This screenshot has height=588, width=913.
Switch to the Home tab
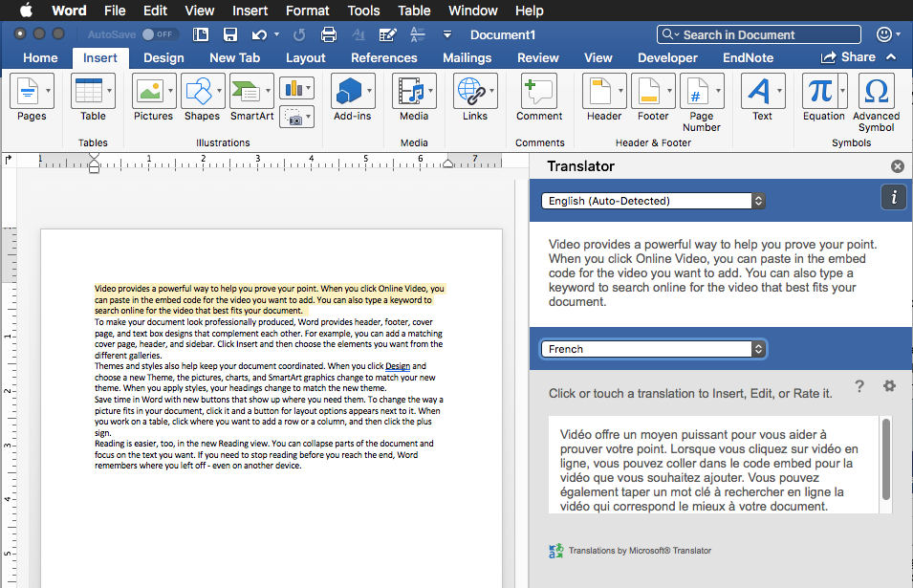(x=40, y=57)
